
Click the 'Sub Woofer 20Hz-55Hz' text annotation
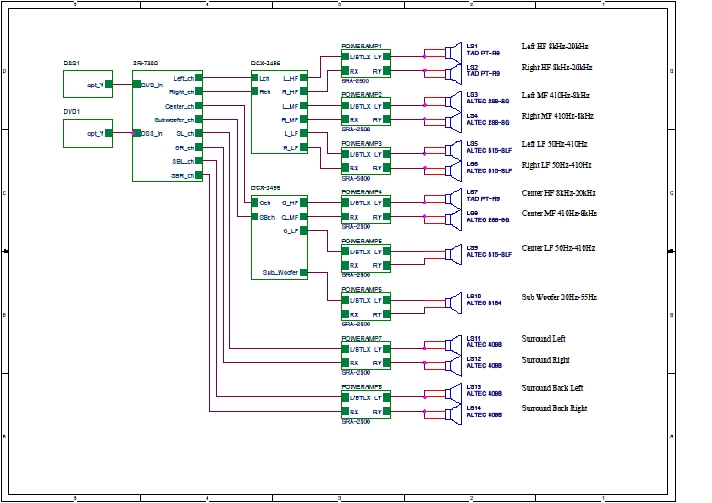[x=559, y=297]
